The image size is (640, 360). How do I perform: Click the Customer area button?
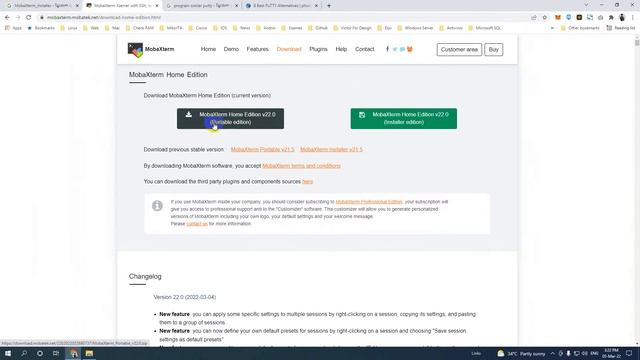pyautogui.click(x=459, y=49)
